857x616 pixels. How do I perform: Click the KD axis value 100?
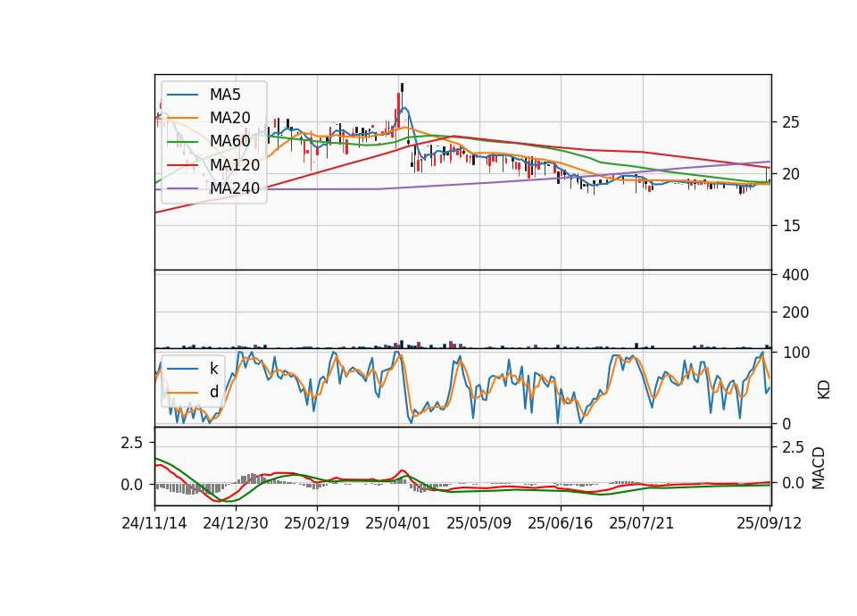796,354
